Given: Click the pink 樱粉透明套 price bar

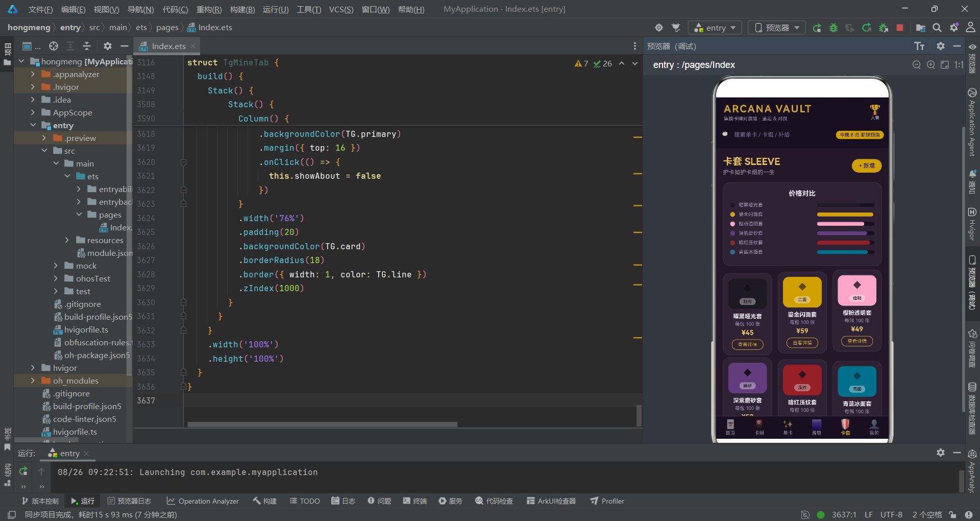Looking at the screenshot, I should [845, 224].
